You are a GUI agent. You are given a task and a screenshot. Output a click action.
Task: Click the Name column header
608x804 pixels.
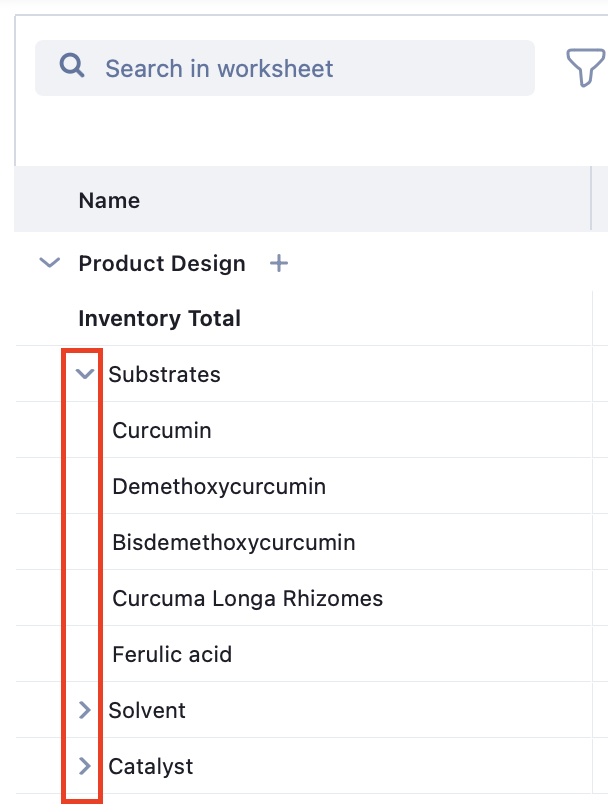109,200
